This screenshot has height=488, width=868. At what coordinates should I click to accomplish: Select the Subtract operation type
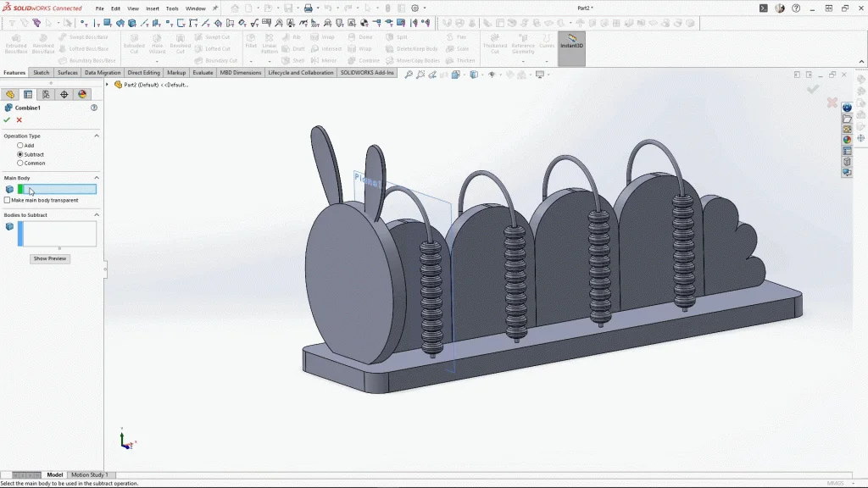pos(20,154)
